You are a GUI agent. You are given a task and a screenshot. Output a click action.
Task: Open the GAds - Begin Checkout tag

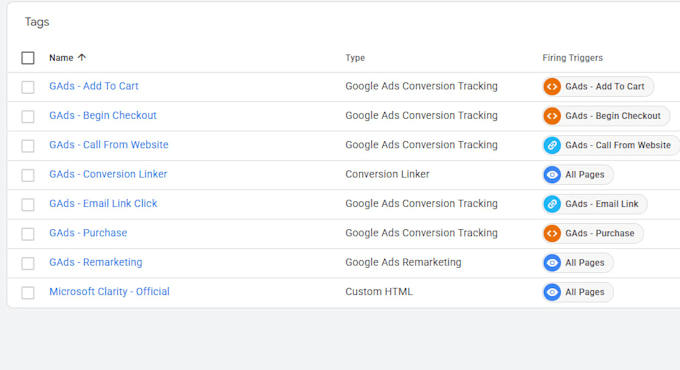103,115
